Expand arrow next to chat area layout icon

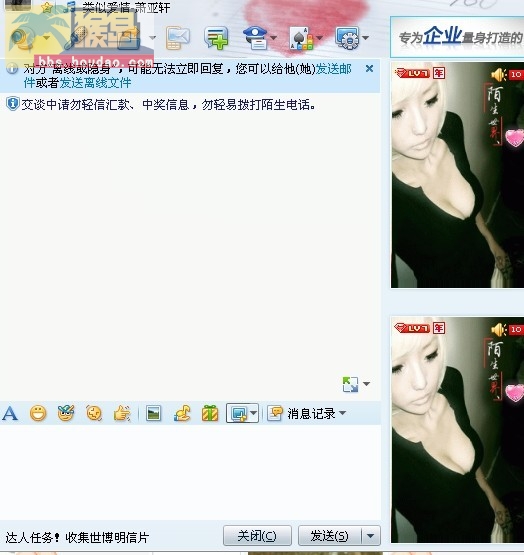(x=366, y=384)
